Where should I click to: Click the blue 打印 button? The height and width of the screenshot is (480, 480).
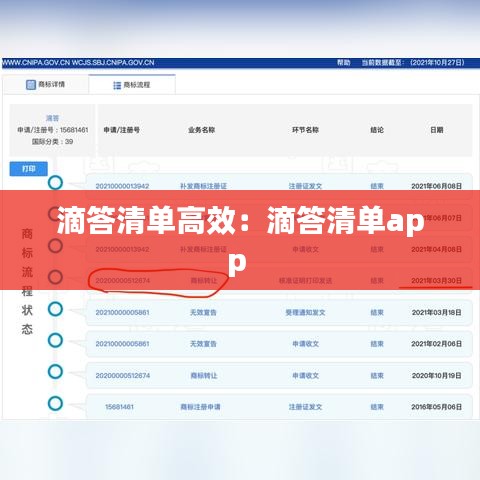(29, 169)
